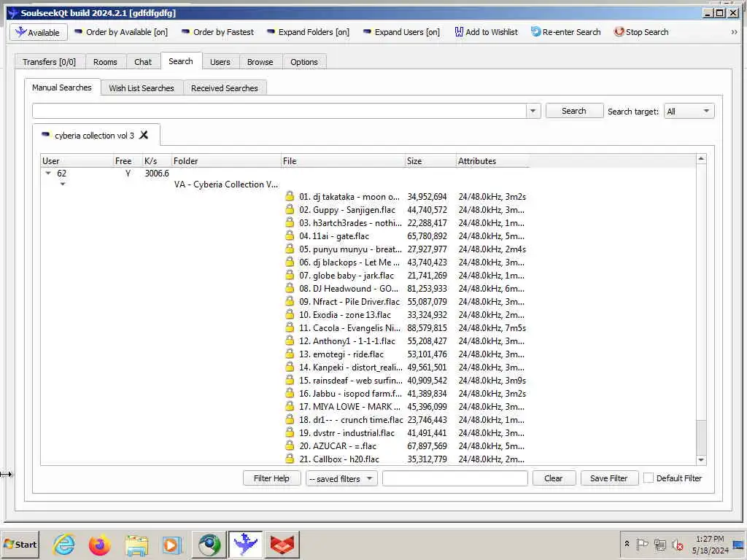The height and width of the screenshot is (560, 747).
Task: Click lock icon for 05. punyu munyu
Action: (290, 249)
